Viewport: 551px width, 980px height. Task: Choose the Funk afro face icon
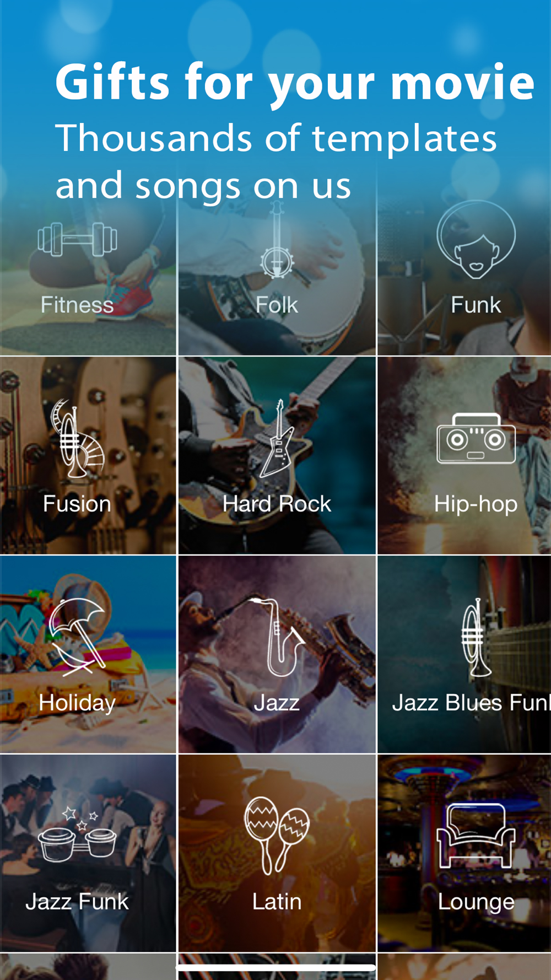[x=476, y=239]
